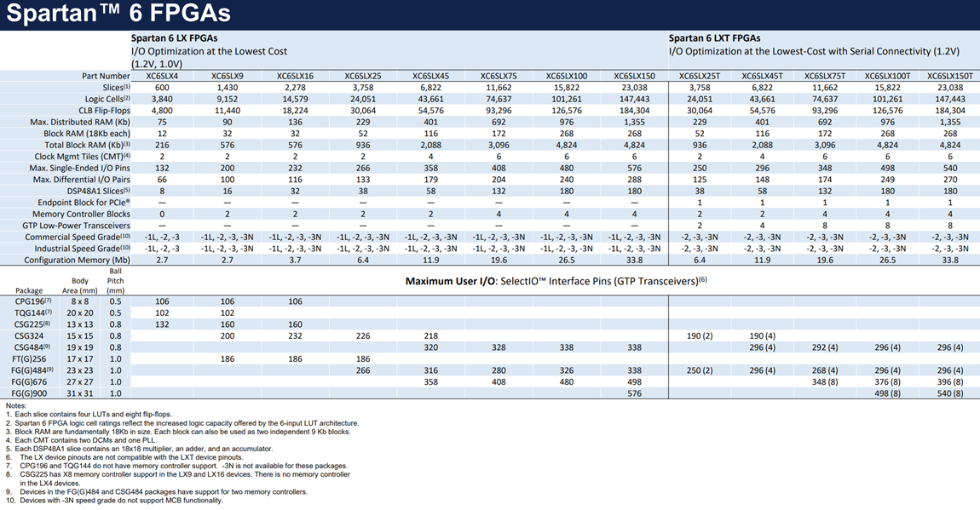980x510 pixels.
Task: Click the "Clock Mgmt Tiles (CMT)" label
Action: [x=83, y=157]
